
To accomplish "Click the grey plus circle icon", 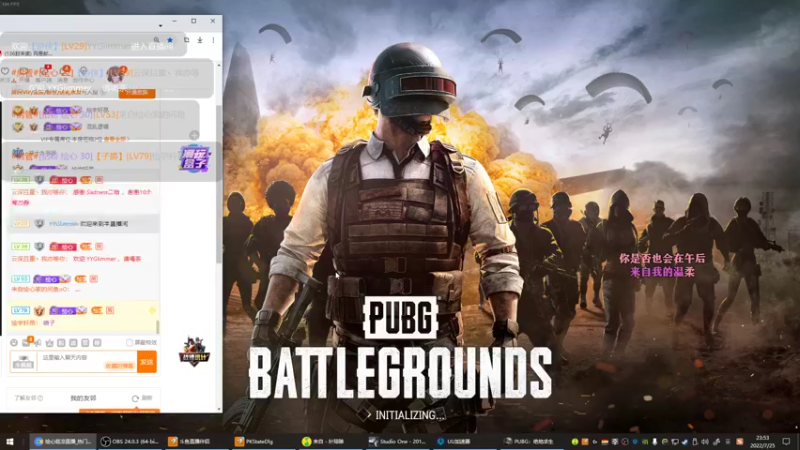I will coord(194,135).
